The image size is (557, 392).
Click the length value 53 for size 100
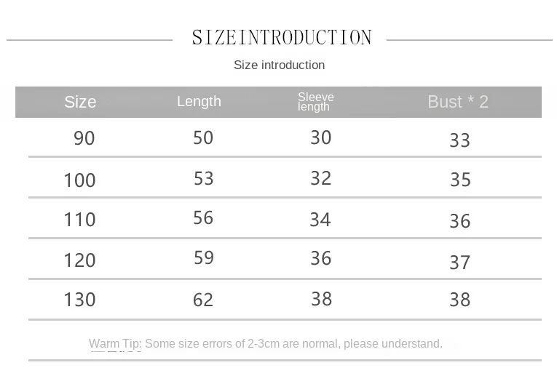[204, 179]
